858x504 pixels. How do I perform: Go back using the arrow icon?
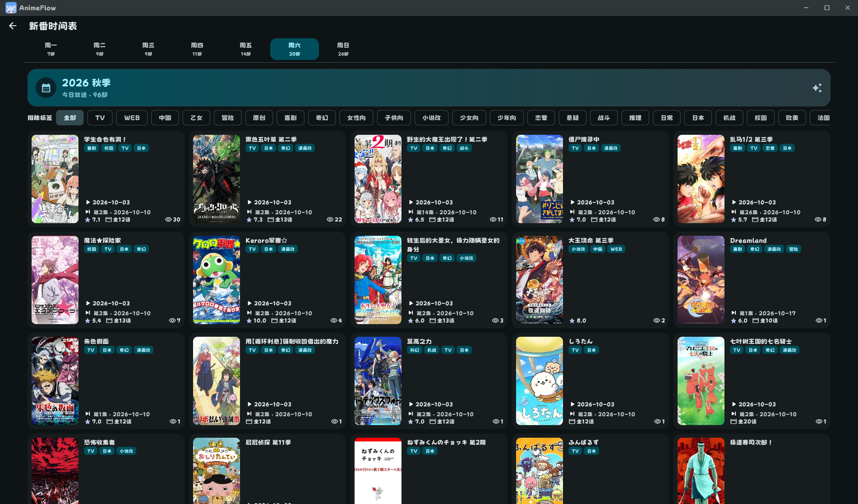pos(13,26)
